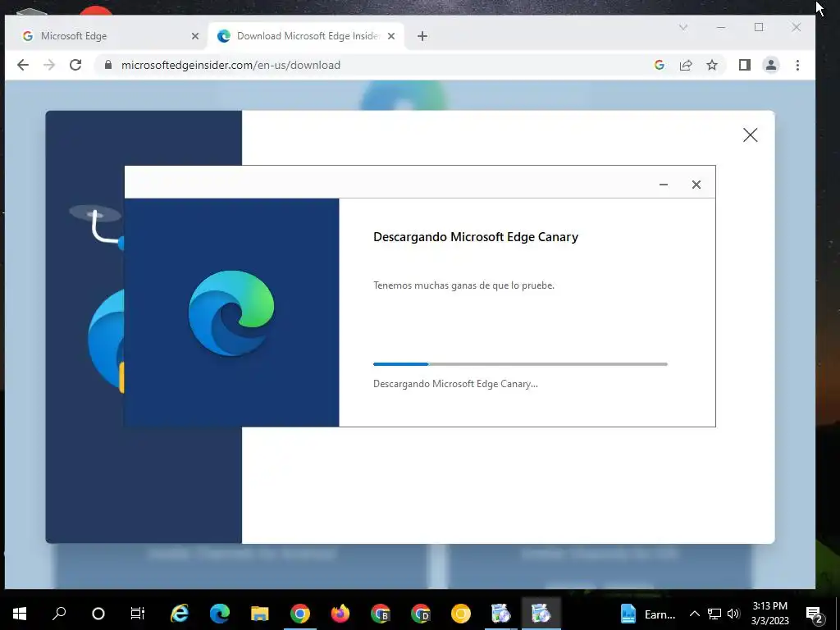
Task: Click the forward navigation arrow
Action: [x=48, y=65]
